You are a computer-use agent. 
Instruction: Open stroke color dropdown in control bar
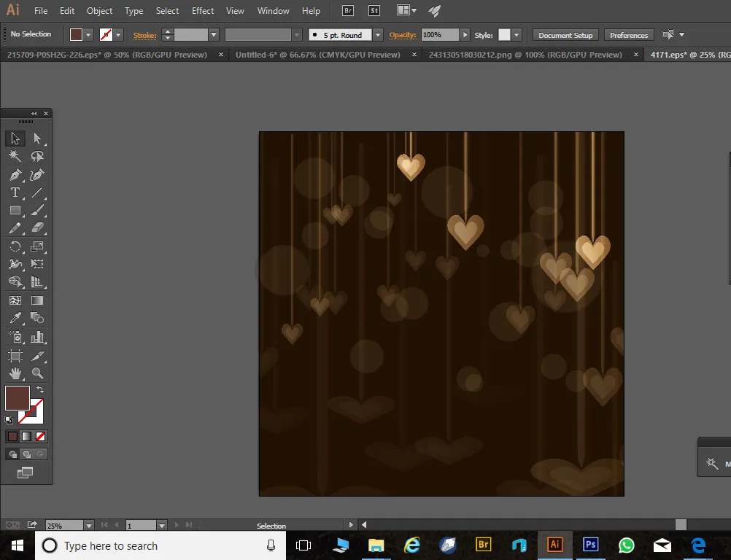[118, 34]
